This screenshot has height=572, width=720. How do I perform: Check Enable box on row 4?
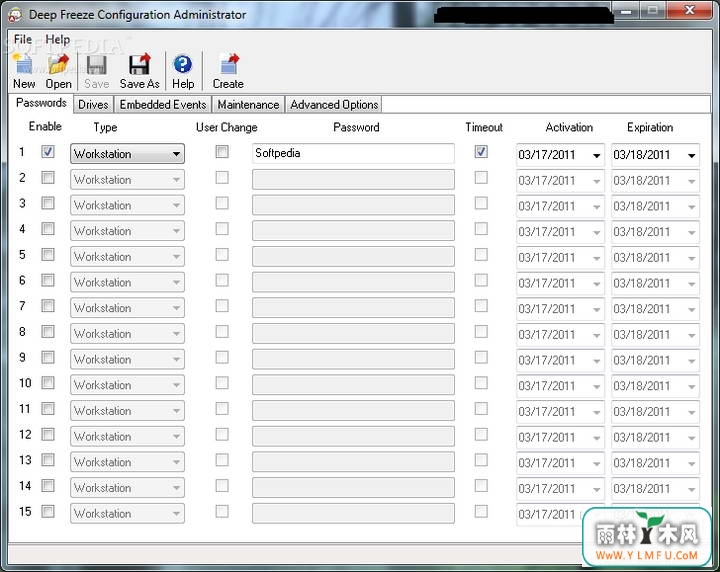(48, 229)
